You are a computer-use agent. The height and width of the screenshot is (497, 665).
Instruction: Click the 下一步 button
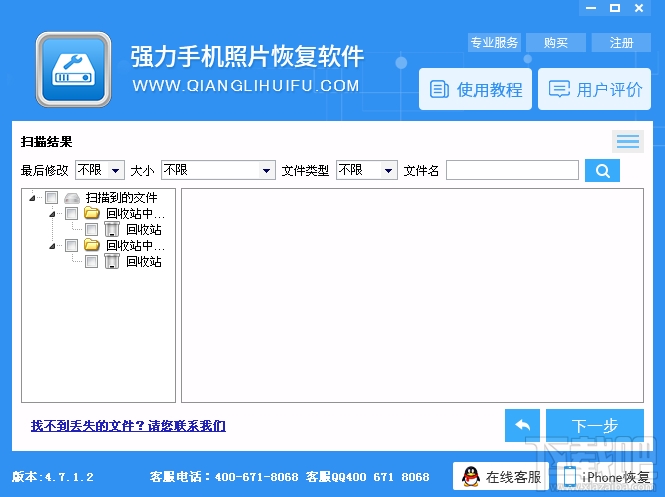pos(595,425)
